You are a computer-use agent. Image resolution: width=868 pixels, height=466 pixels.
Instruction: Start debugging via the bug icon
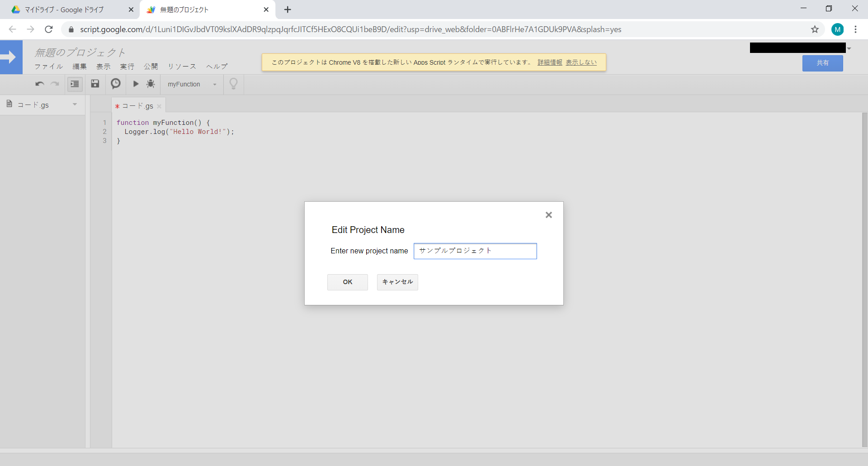(x=151, y=84)
